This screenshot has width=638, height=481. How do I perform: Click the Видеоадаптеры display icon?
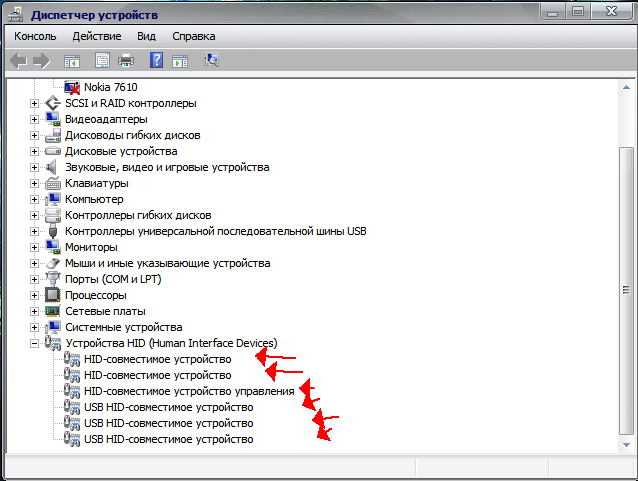[x=53, y=119]
